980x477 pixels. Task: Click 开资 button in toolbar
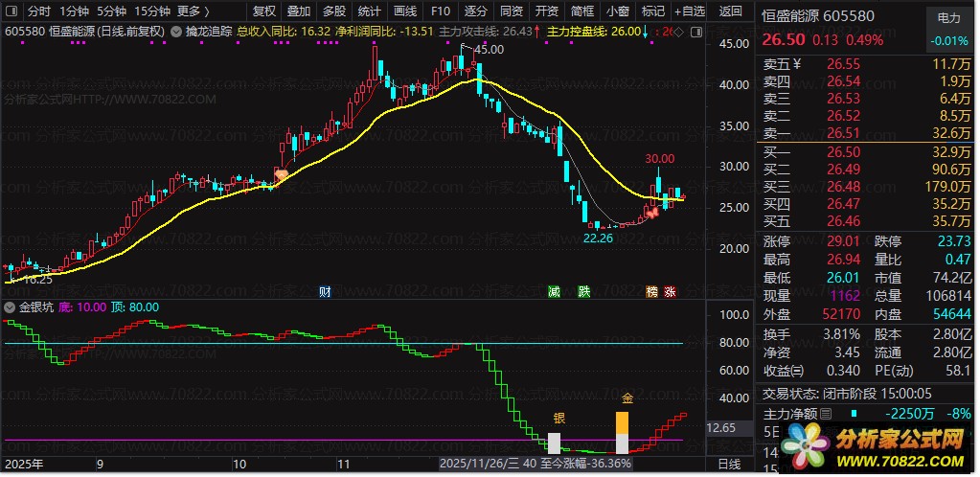click(547, 11)
